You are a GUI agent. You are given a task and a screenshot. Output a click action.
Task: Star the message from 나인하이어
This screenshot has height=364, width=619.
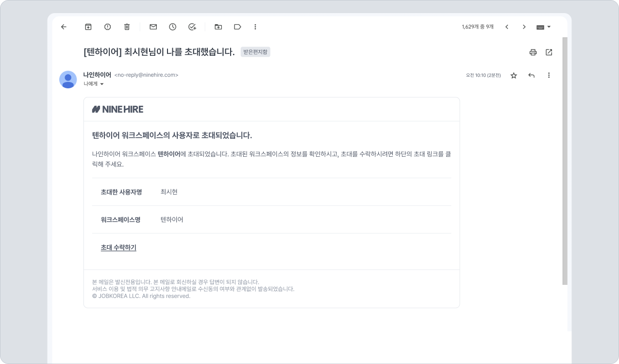(x=514, y=75)
